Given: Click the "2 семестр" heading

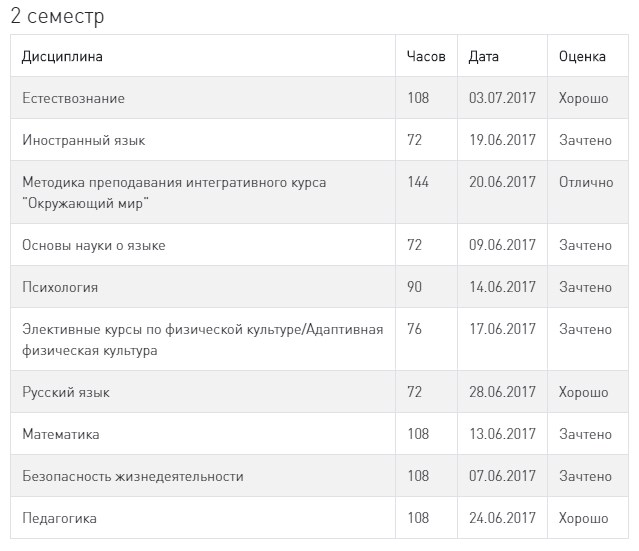Looking at the screenshot, I should tap(57, 16).
